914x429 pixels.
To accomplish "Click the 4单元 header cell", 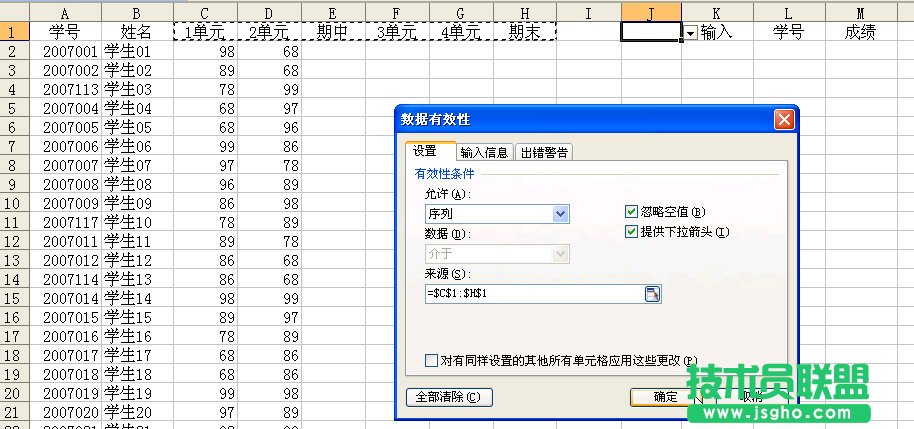I will [462, 32].
